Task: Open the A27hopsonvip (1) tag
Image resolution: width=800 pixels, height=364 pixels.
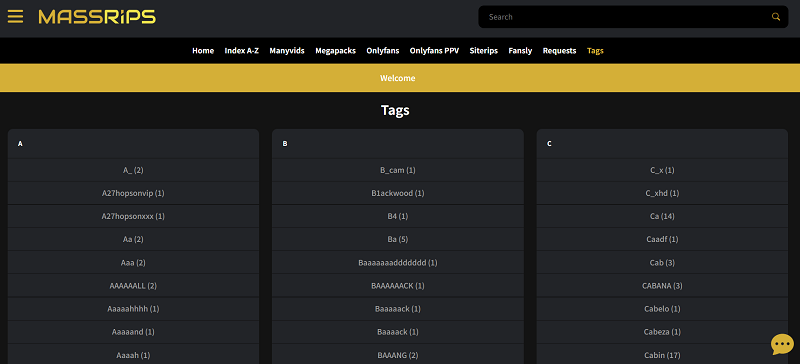Action: [133, 193]
